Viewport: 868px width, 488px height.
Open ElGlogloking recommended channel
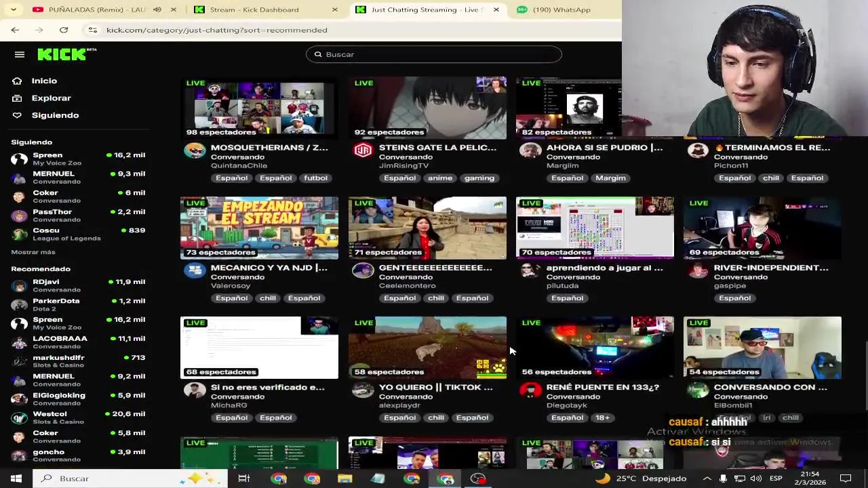tap(78, 399)
